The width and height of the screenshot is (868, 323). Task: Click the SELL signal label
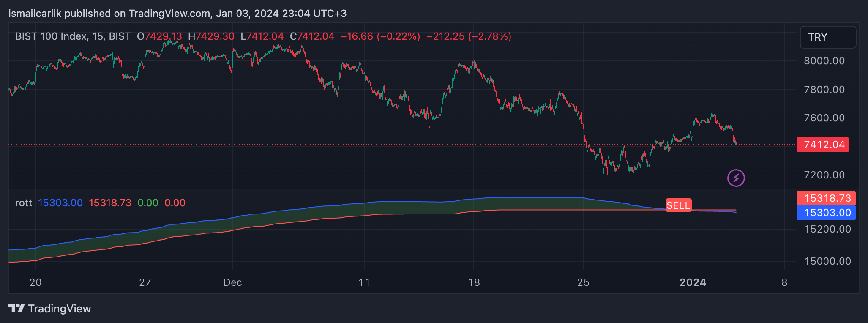(x=678, y=205)
